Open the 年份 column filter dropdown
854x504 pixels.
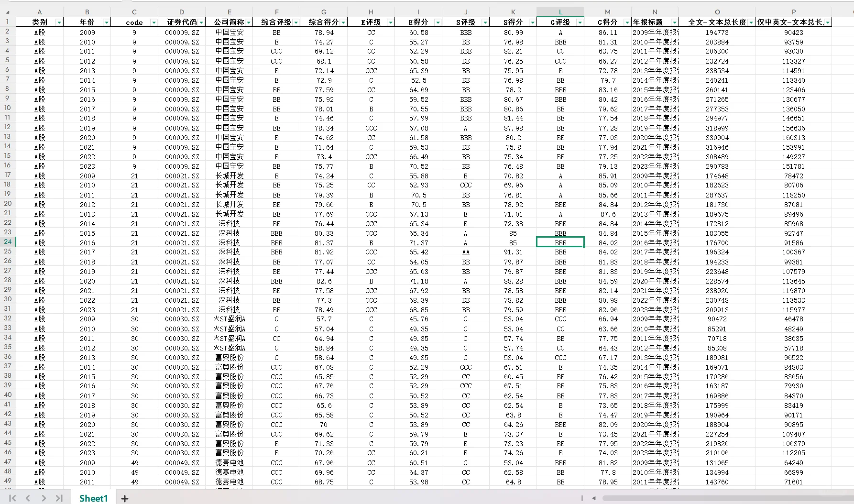(x=106, y=22)
